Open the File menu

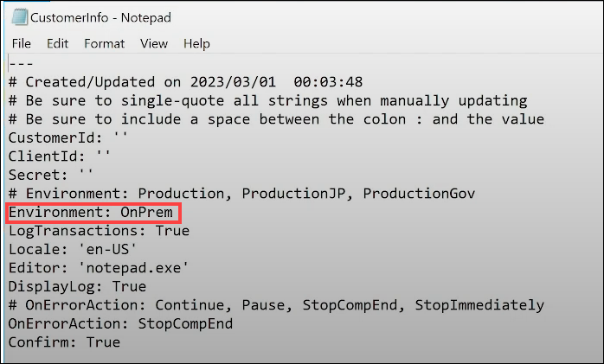pyautogui.click(x=22, y=43)
